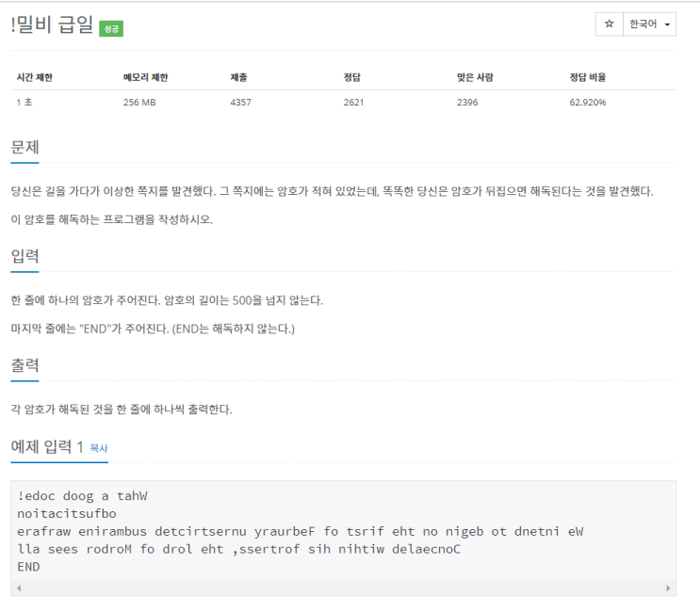Click the 문제 section heading
Image resolution: width=700 pixels, height=612 pixels.
tap(25, 147)
